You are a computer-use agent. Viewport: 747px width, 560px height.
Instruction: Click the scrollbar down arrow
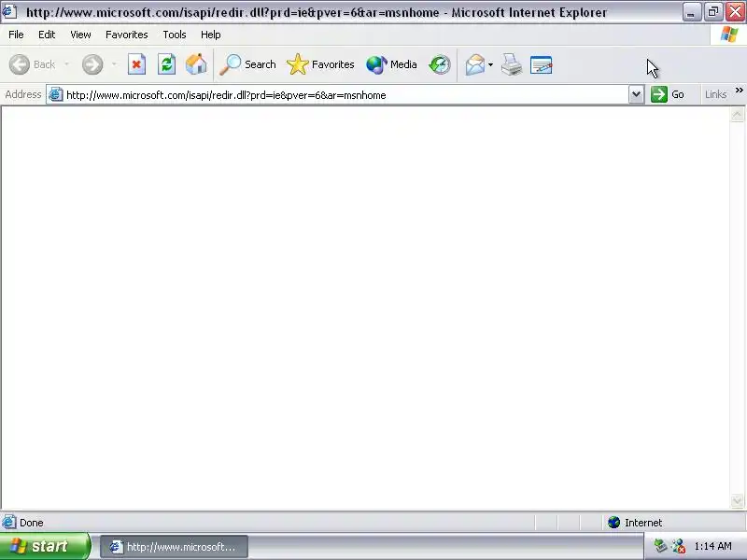coord(737,501)
